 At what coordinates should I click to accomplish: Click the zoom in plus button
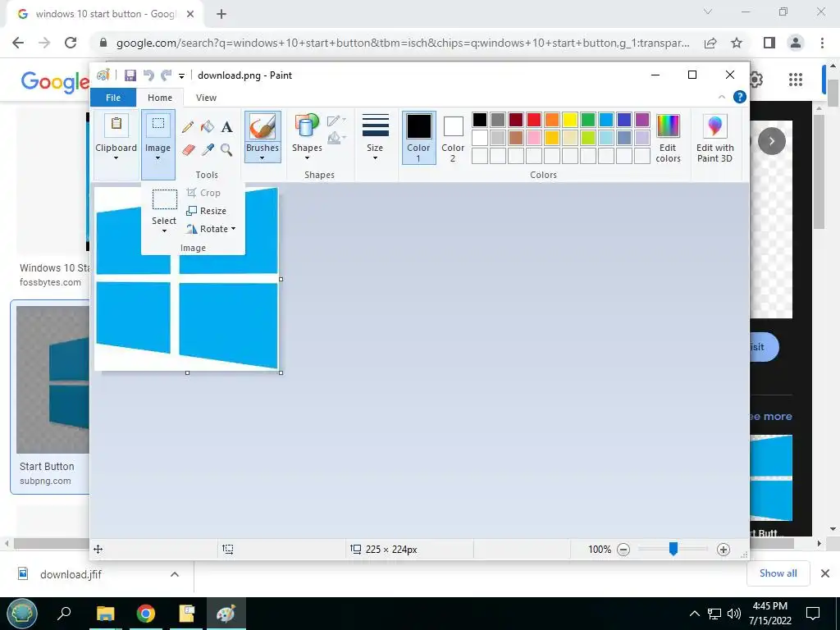(724, 550)
